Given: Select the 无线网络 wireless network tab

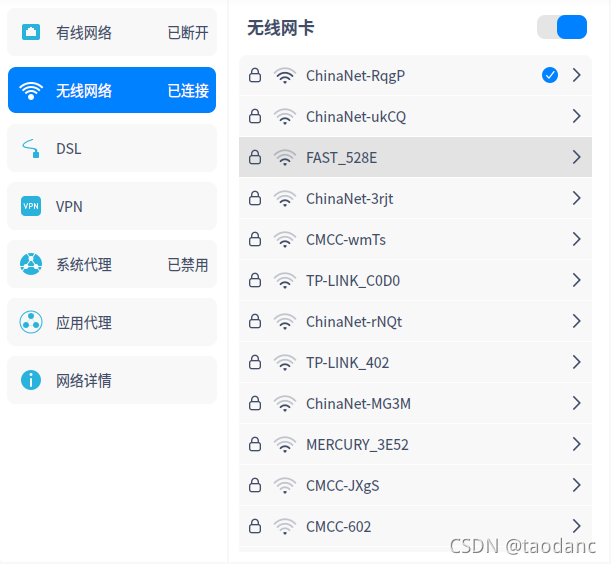Looking at the screenshot, I should [112, 90].
